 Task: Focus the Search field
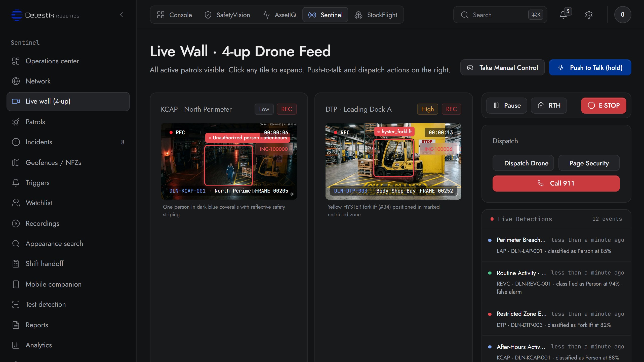500,15
